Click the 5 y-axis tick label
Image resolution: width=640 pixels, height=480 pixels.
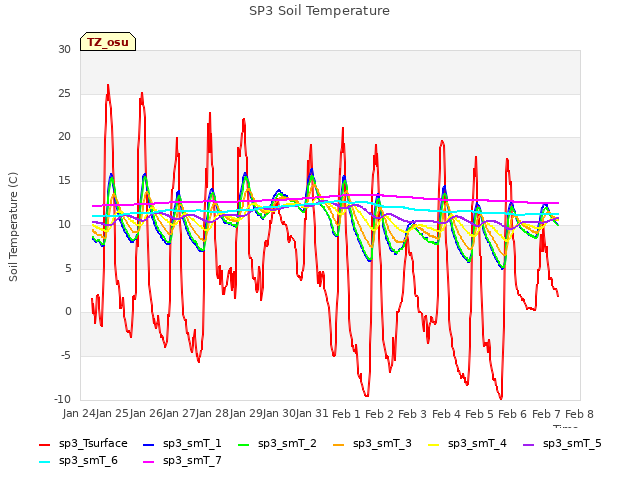point(68,269)
